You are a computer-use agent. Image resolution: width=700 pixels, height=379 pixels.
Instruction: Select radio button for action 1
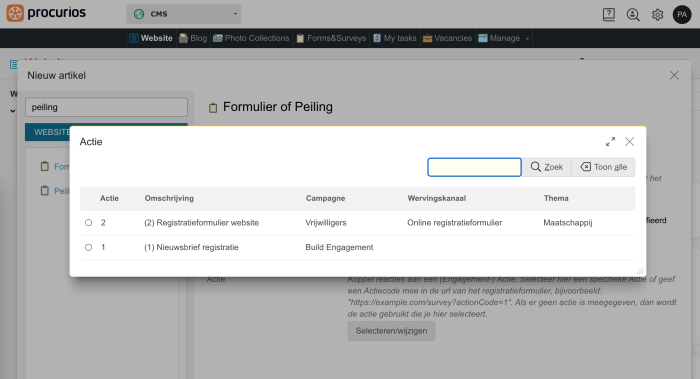[x=88, y=247]
